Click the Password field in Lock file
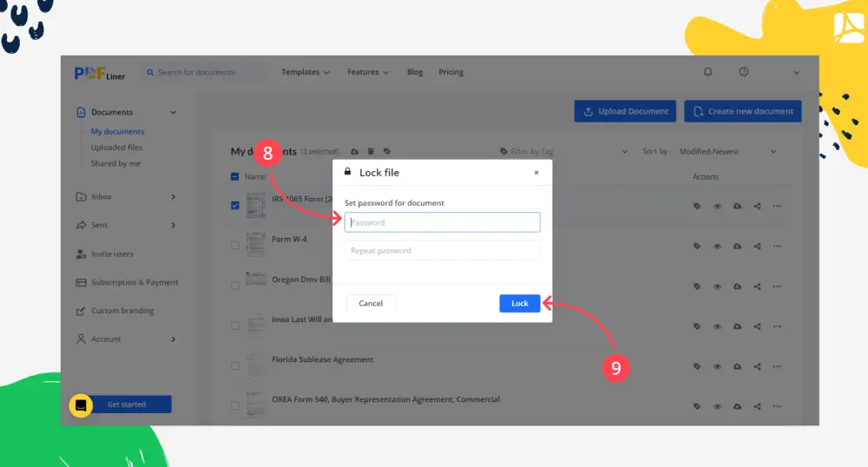The height and width of the screenshot is (467, 868). point(443,222)
